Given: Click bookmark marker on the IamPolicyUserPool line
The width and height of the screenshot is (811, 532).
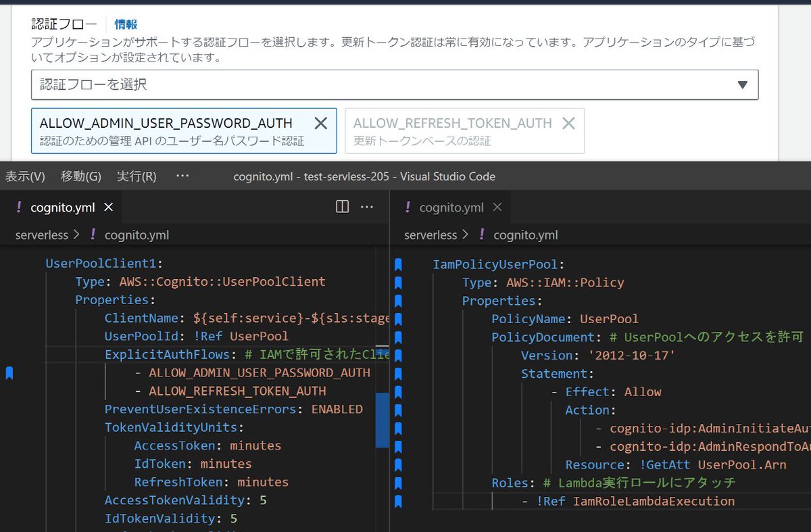Looking at the screenshot, I should (398, 264).
